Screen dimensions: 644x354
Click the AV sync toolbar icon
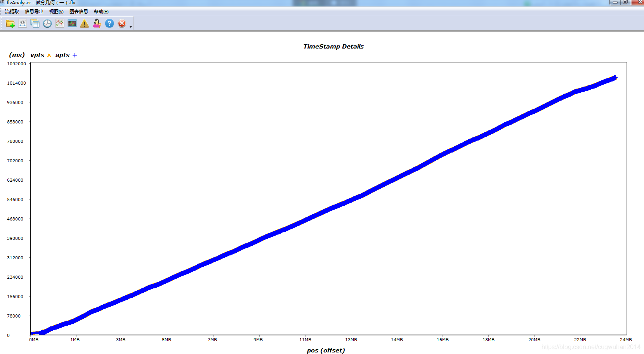pos(23,24)
